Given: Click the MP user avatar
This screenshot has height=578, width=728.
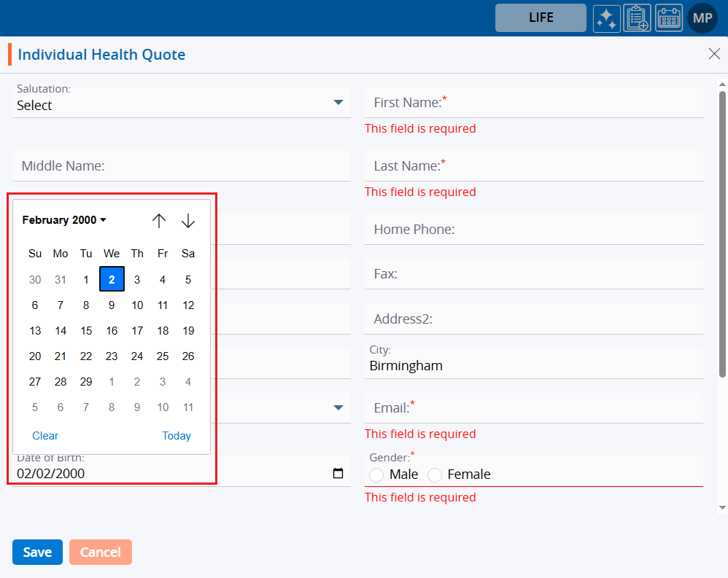Looking at the screenshot, I should pyautogui.click(x=702, y=18).
